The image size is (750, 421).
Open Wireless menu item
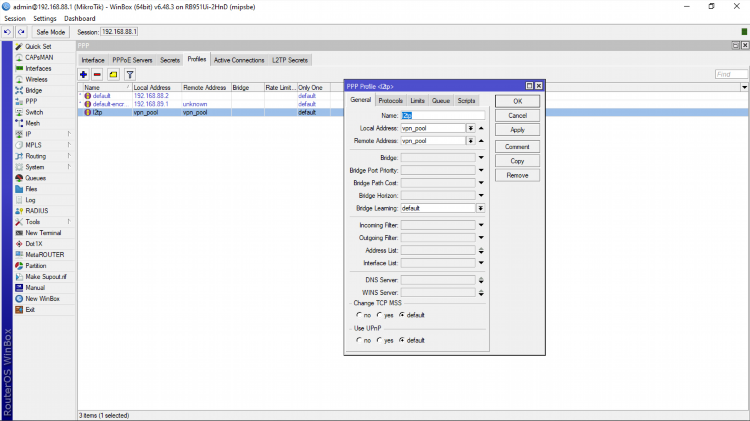tap(36, 79)
